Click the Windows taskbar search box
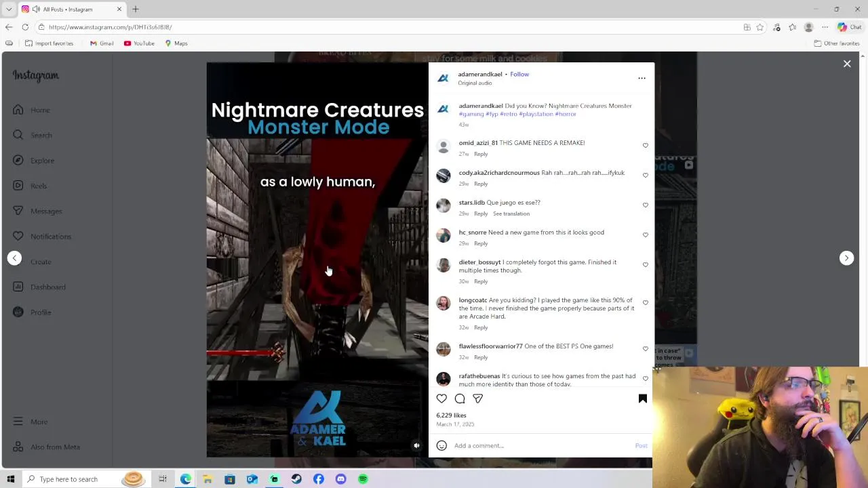Viewport: 868px width, 488px height. tap(71, 479)
